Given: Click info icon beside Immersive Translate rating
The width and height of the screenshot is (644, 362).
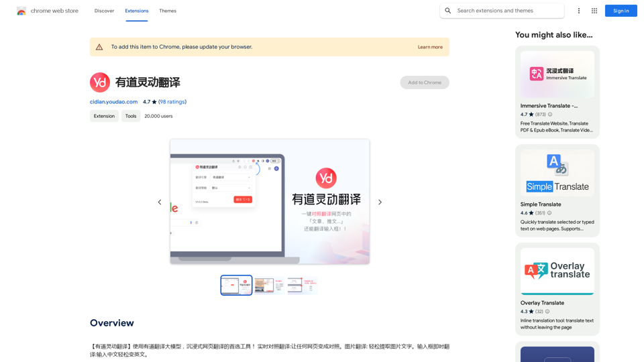Looking at the screenshot, I should point(550,115).
